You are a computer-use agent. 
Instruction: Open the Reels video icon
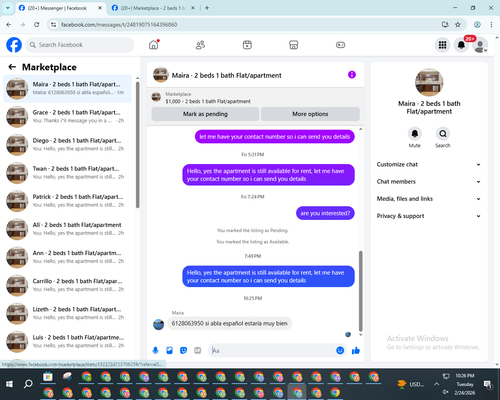point(247,45)
